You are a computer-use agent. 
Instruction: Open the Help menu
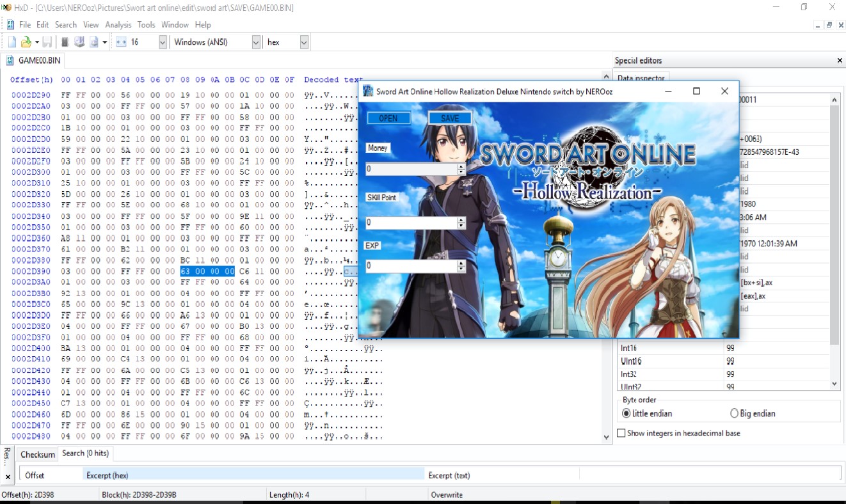203,25
